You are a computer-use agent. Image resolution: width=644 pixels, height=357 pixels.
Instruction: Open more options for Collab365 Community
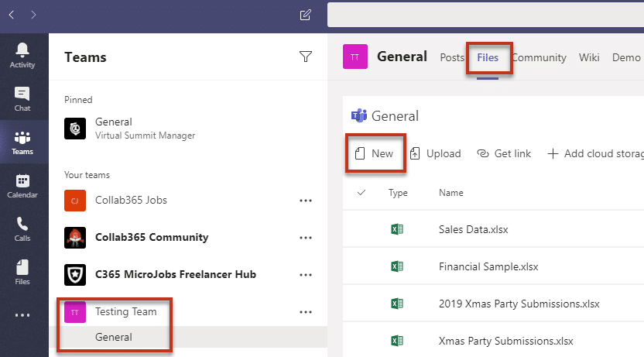(306, 238)
